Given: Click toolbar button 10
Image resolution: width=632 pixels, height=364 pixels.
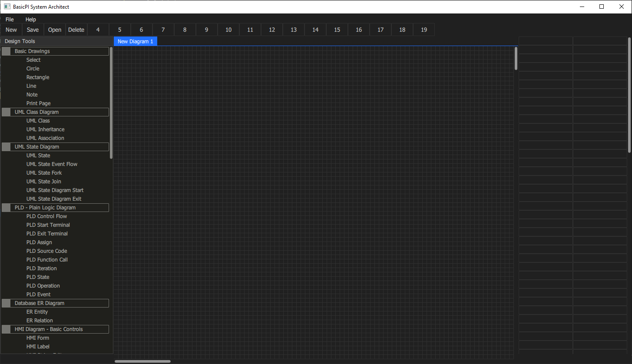Looking at the screenshot, I should 228,30.
